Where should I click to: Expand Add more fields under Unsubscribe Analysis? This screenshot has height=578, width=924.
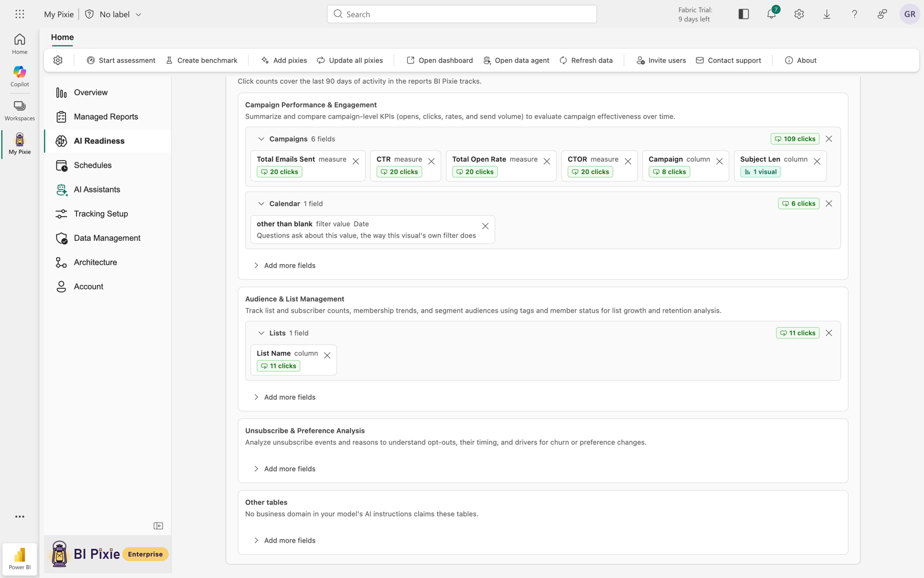(285, 469)
